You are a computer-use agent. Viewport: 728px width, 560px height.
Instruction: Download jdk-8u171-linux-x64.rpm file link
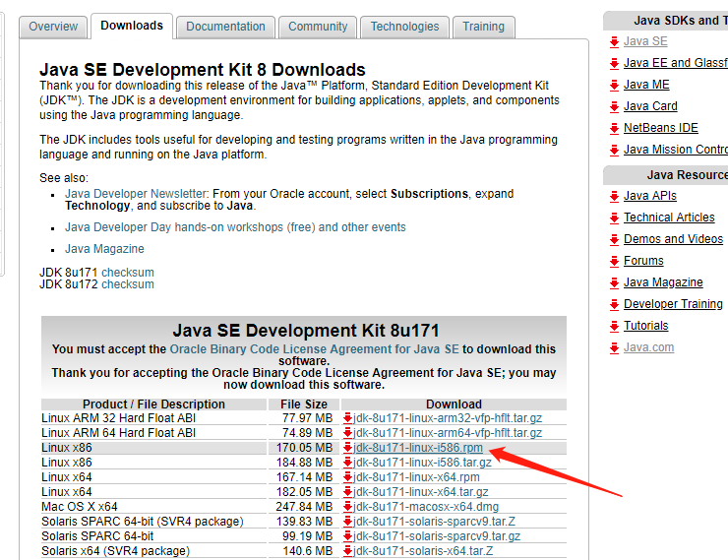[x=417, y=477]
